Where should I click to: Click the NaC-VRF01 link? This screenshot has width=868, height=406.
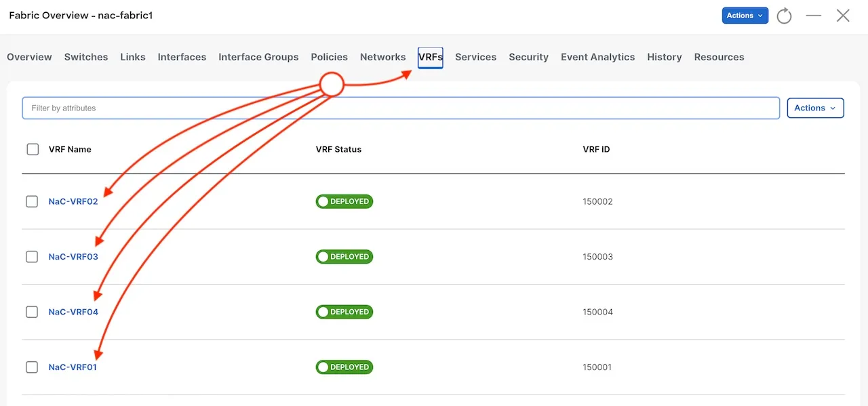coord(73,367)
